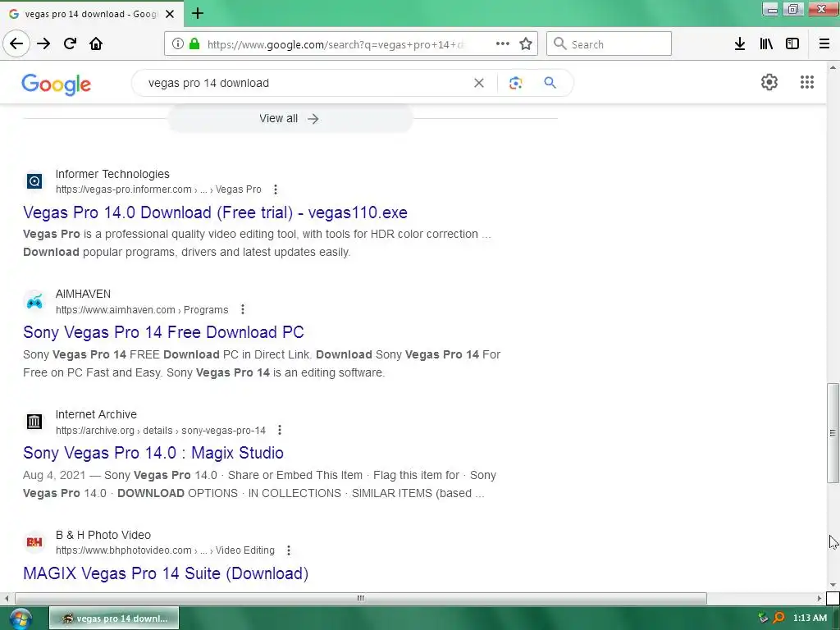Clear the Google search query

(x=479, y=83)
